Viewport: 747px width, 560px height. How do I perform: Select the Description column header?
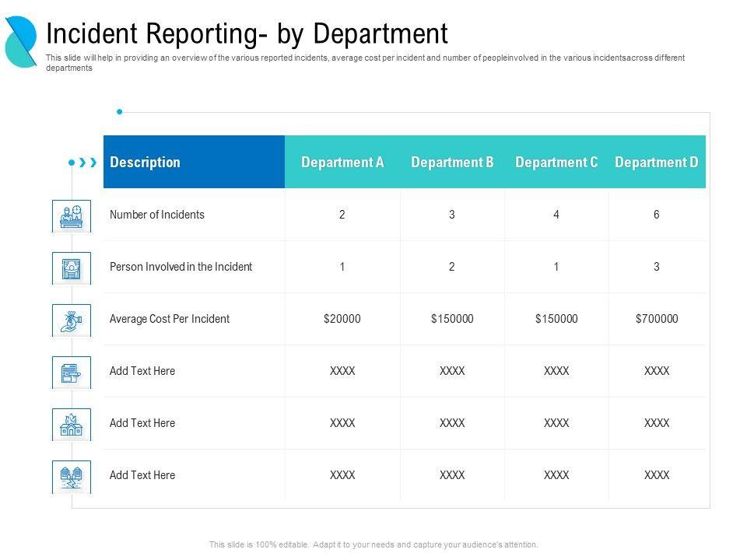click(x=145, y=163)
